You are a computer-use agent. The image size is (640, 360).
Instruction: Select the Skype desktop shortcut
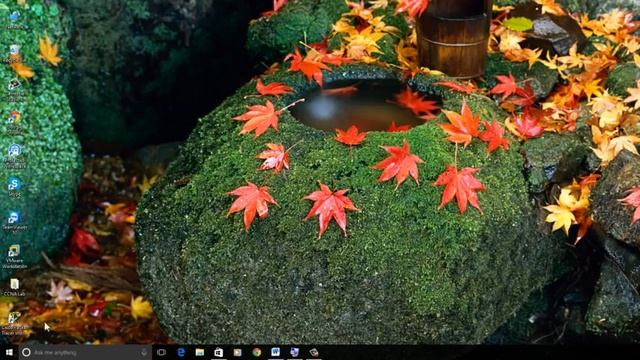[14, 188]
